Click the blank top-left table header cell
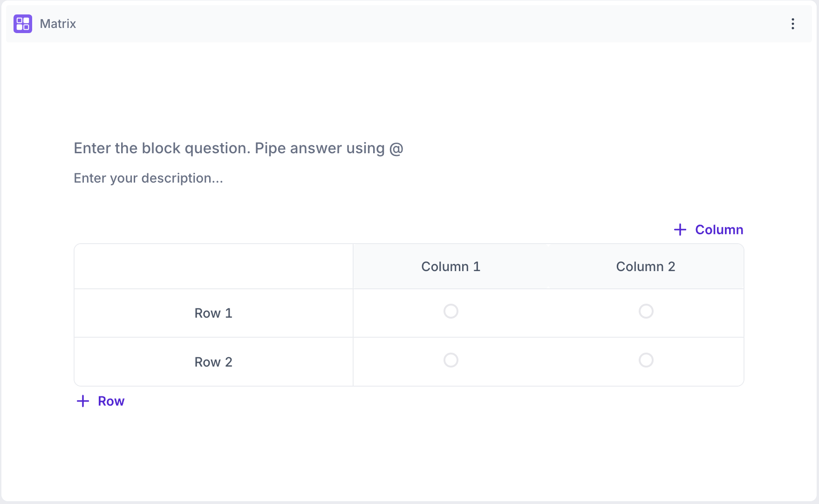Viewport: 819px width, 504px height. [213, 266]
